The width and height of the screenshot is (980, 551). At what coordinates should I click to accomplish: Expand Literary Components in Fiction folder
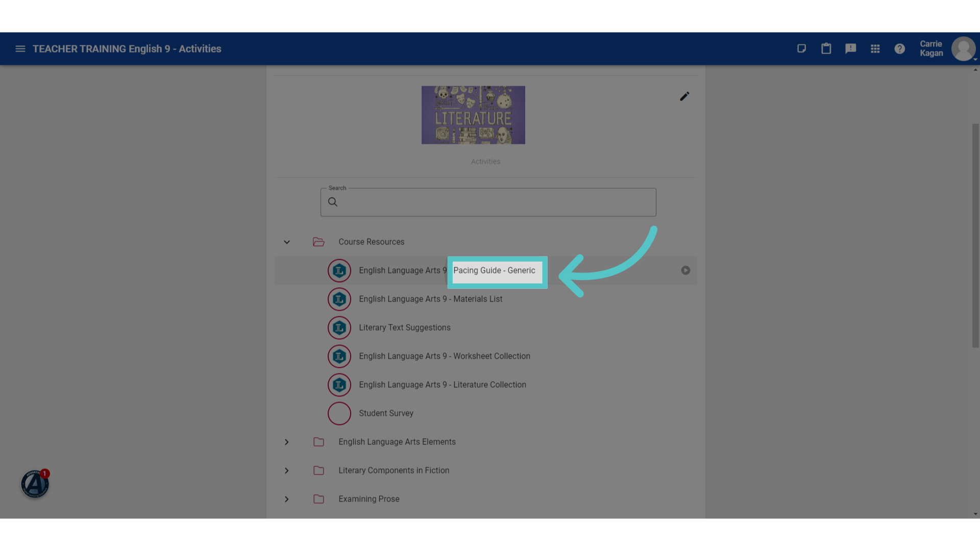287,470
